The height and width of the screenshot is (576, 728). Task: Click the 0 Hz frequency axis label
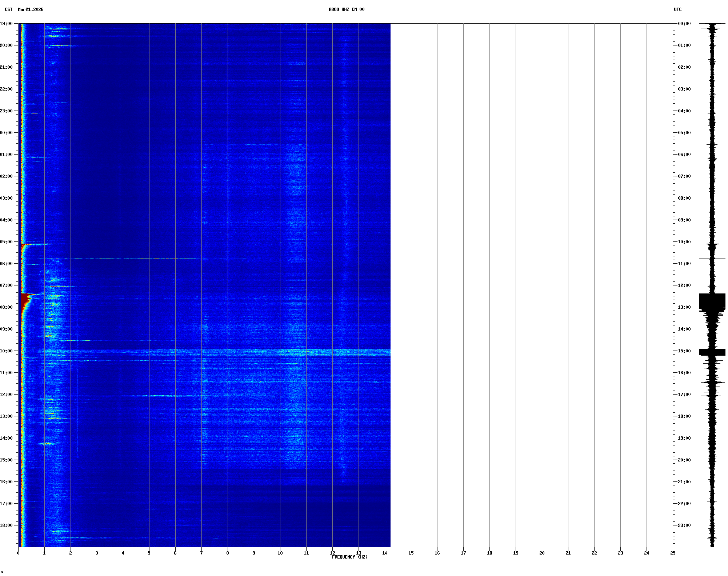point(18,553)
